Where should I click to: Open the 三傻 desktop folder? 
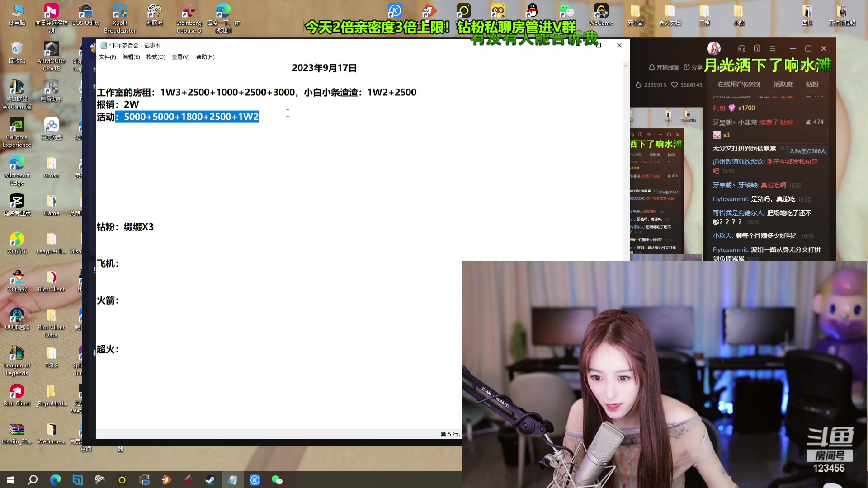(x=704, y=15)
